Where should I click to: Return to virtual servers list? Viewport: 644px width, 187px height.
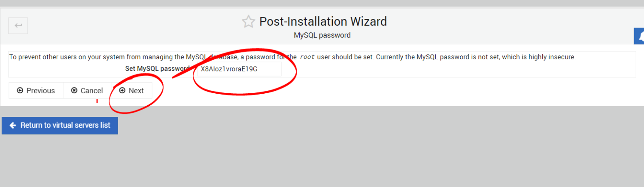pyautogui.click(x=60, y=126)
